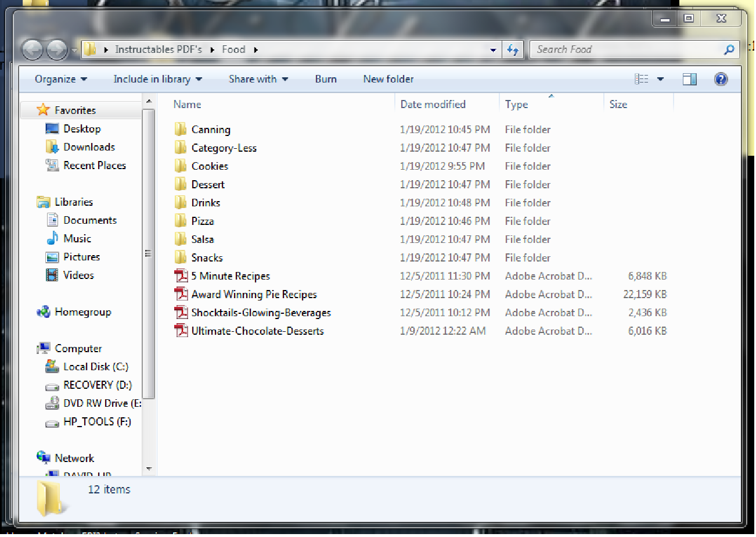The width and height of the screenshot is (756, 537).
Task: Click the forward navigation arrow
Action: point(55,50)
